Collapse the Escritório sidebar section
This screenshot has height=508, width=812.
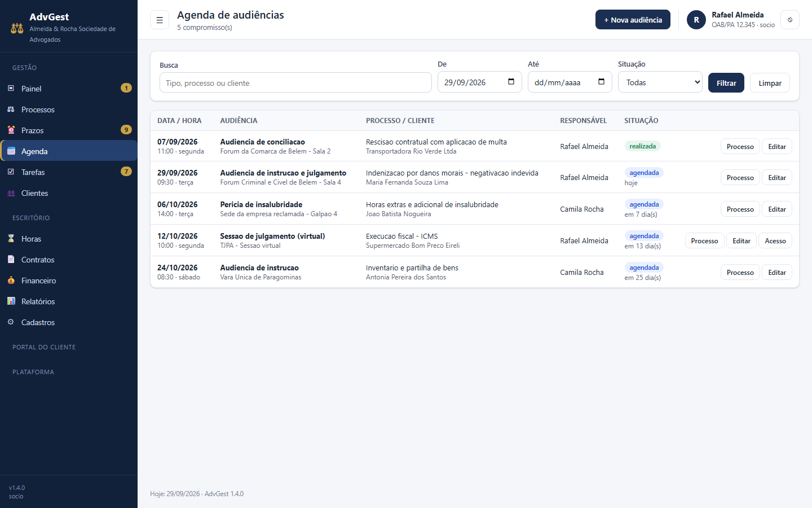31,218
